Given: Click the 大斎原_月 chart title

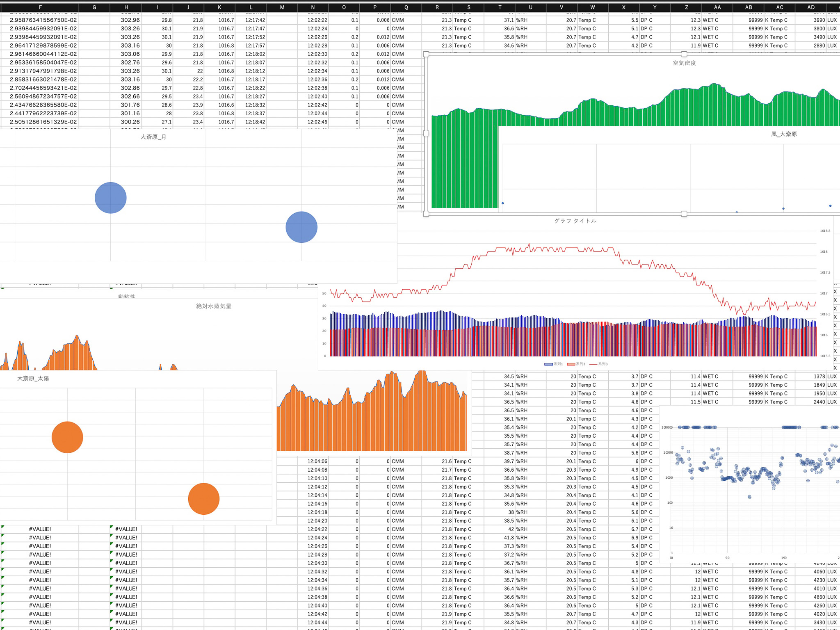Looking at the screenshot, I should click(x=153, y=137).
